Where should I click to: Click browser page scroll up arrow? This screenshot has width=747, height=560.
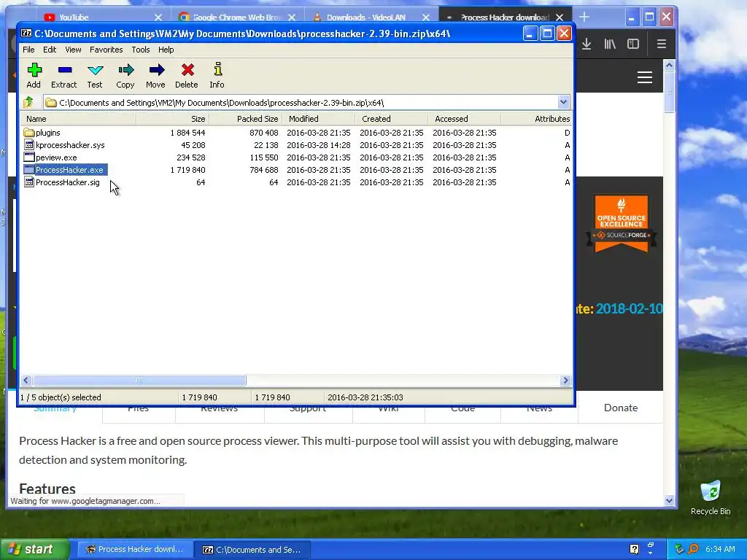669,65
